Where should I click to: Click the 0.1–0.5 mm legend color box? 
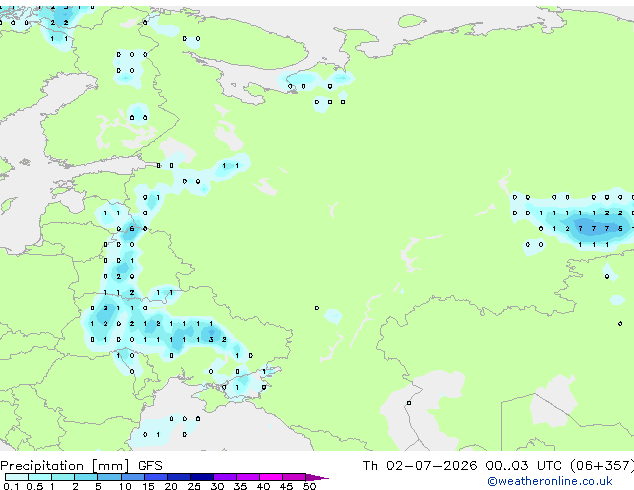17,477
